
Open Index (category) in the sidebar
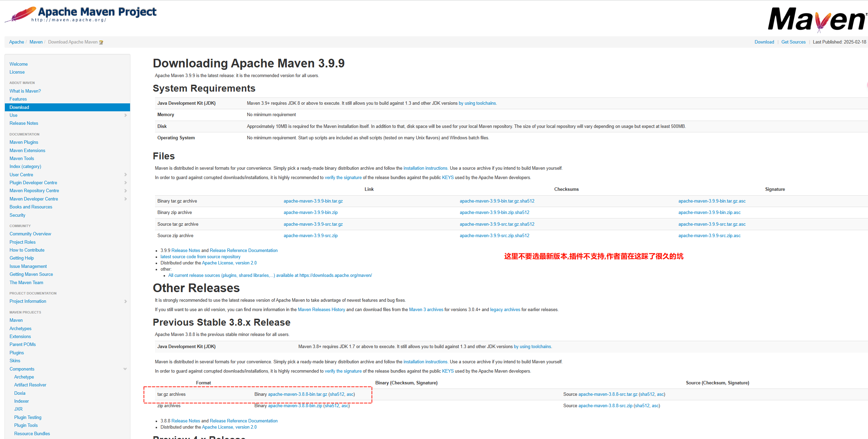pyautogui.click(x=25, y=167)
